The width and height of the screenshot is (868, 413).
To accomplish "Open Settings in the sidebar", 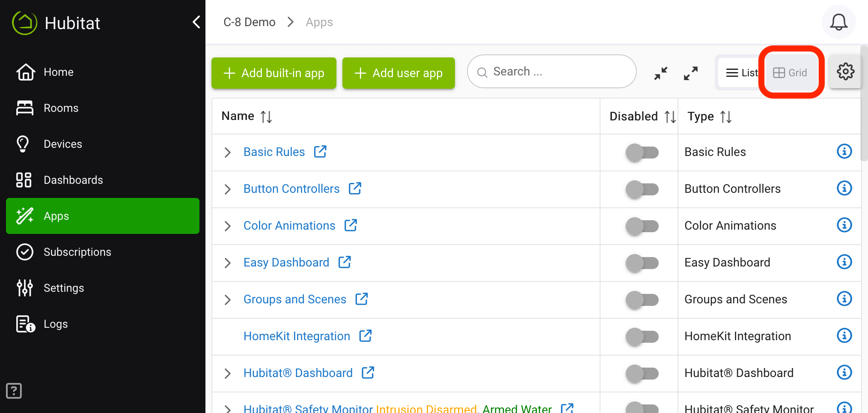I will [x=103, y=288].
